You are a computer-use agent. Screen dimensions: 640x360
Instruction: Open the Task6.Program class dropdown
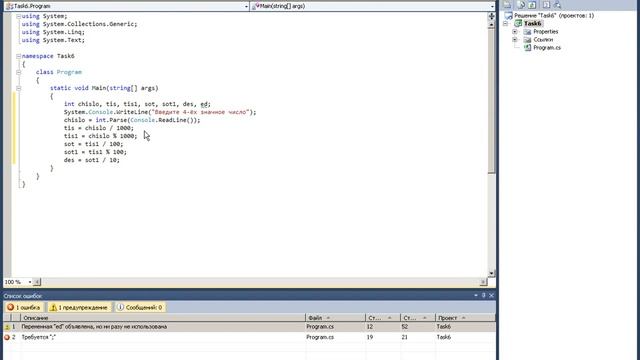click(246, 7)
